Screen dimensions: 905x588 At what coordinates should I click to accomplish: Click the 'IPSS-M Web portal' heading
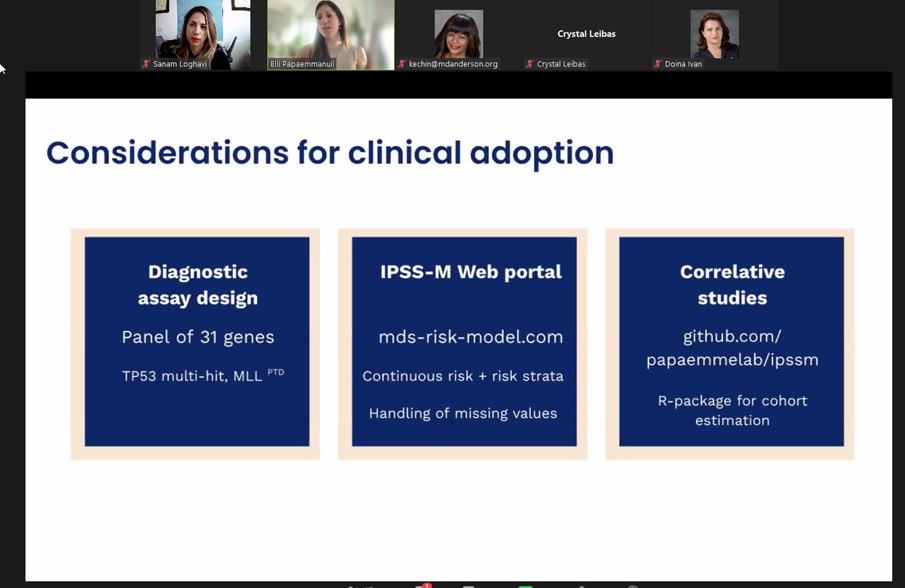coord(471,271)
